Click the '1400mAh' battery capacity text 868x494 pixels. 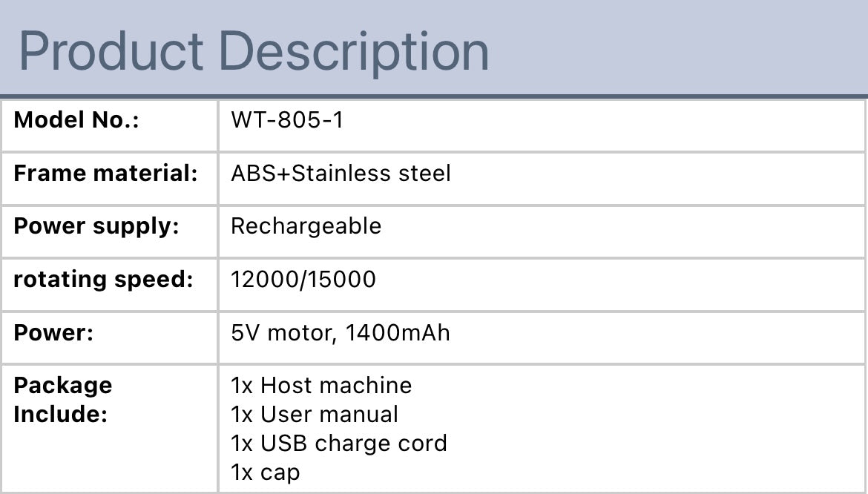(x=398, y=333)
